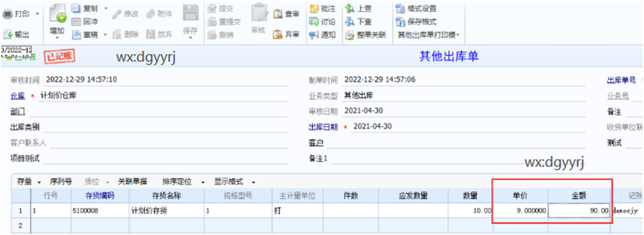This screenshot has width=644, height=235.
Task: Select table row number 2
Action: (x=21, y=225)
